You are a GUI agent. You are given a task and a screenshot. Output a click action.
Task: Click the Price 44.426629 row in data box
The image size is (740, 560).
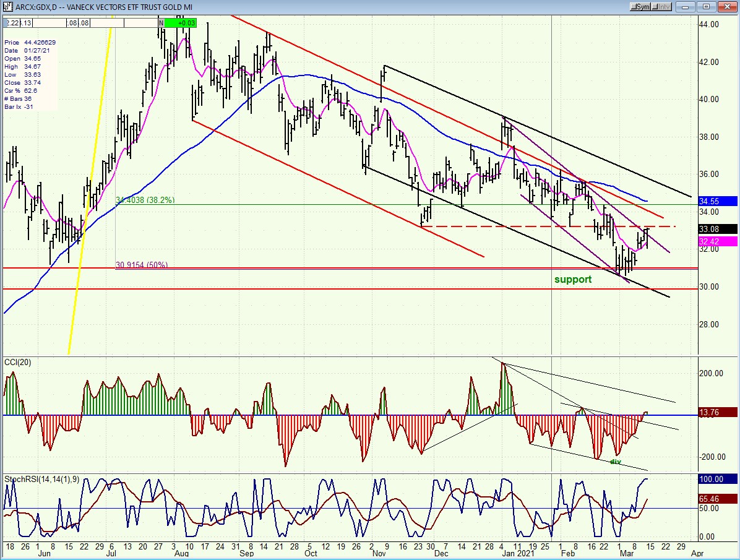pyautogui.click(x=30, y=43)
